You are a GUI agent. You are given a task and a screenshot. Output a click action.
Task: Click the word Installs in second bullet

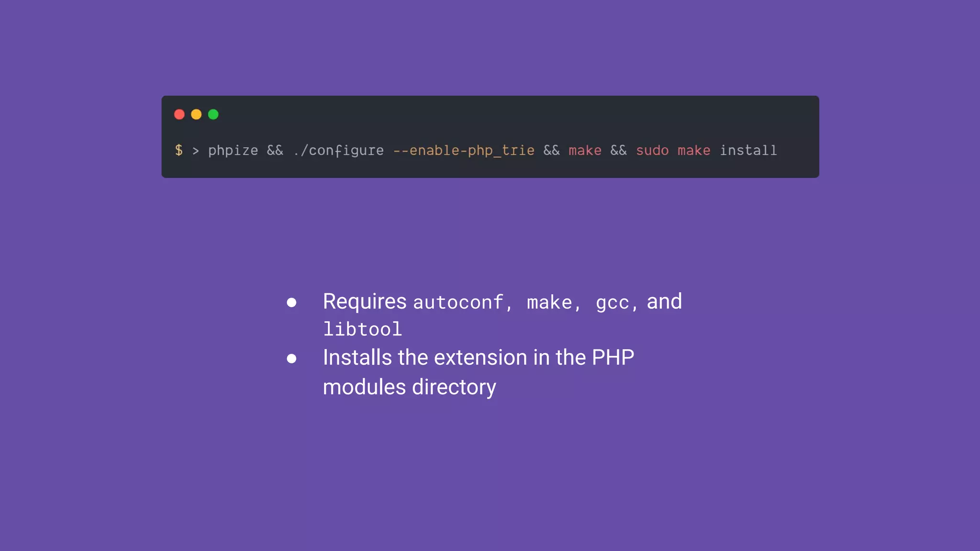click(x=357, y=358)
